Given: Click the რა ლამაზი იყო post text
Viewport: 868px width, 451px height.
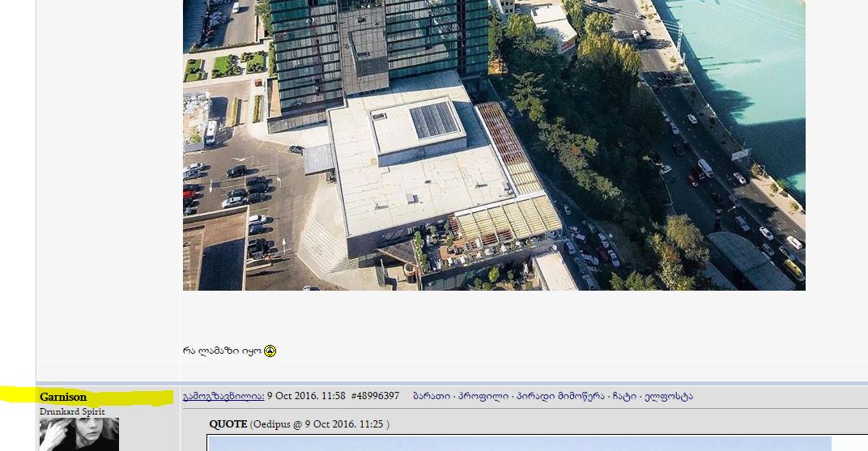Looking at the screenshot, I should click(x=222, y=351).
